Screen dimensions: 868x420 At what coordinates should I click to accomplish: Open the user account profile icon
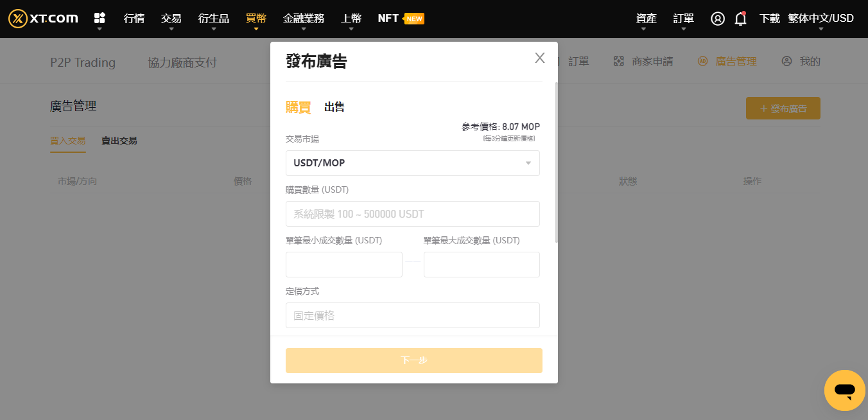coord(718,19)
